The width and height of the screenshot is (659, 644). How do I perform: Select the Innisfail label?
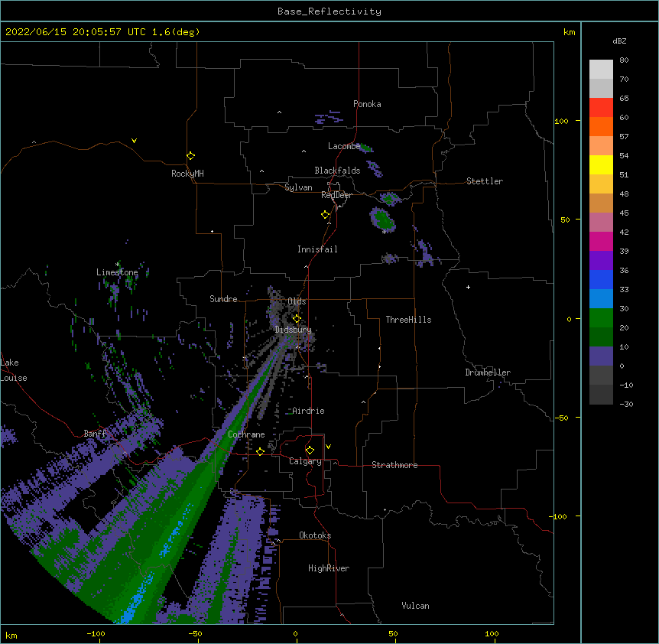tap(317, 249)
